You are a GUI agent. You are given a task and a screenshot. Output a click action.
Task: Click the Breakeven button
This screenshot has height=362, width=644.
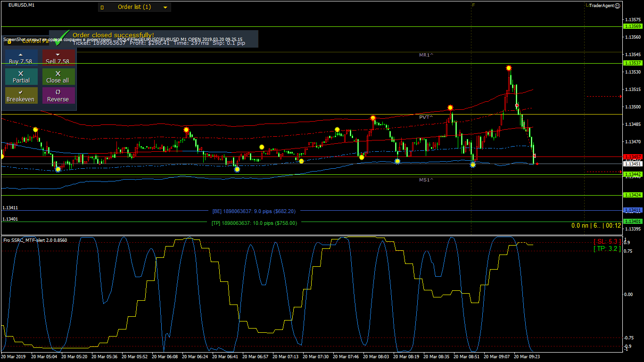tap(21, 96)
